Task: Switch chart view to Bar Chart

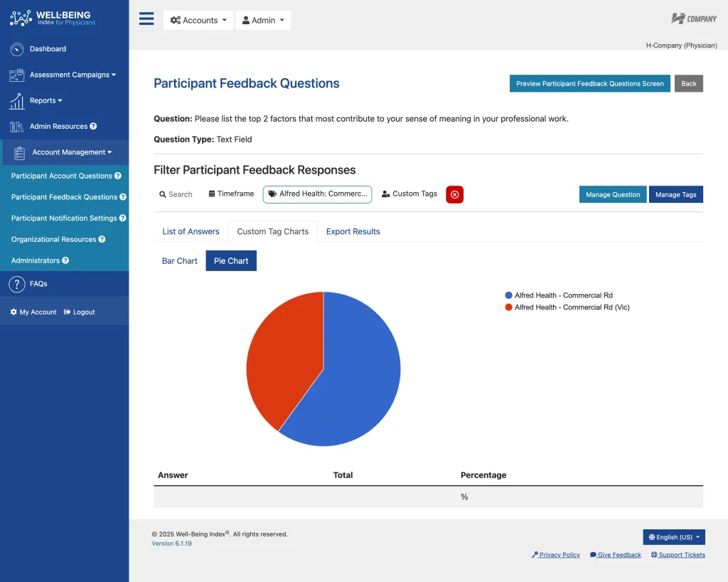Action: click(x=180, y=261)
